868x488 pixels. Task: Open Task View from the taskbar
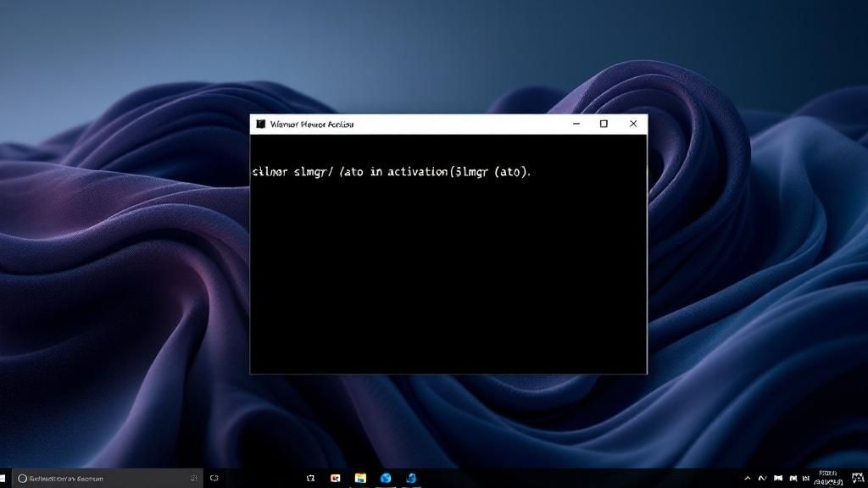tap(214, 478)
